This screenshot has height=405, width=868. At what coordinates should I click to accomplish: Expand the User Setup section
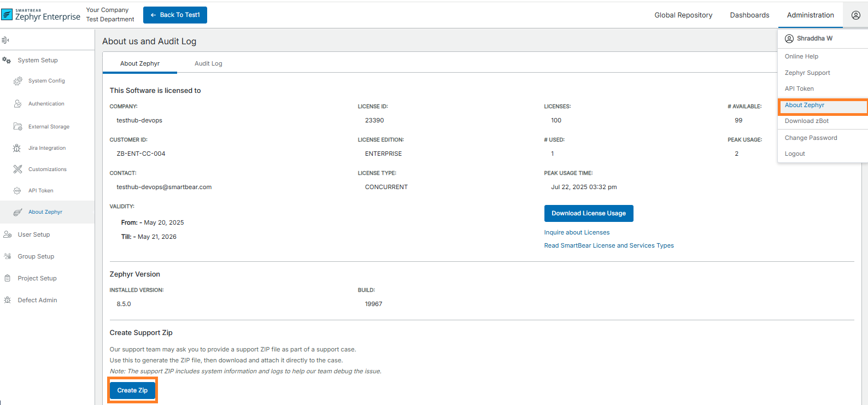[x=33, y=234]
